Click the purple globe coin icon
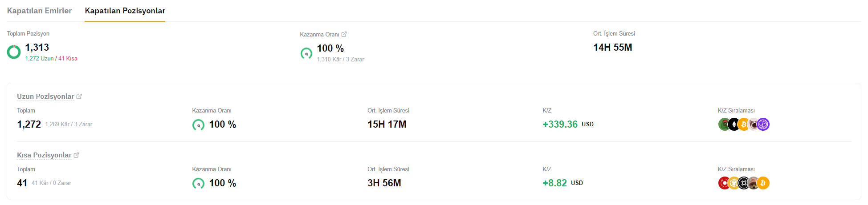Viewport: 868px width, 205px height. (763, 125)
